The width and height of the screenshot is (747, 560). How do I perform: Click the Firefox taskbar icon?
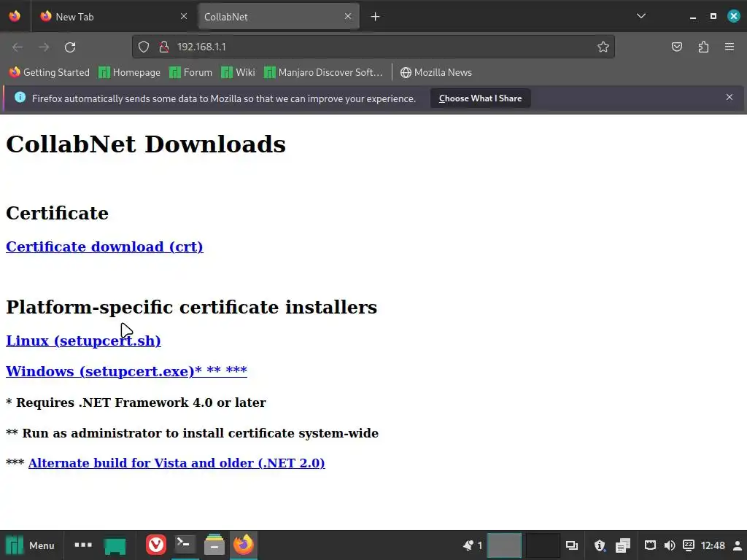[x=244, y=544]
